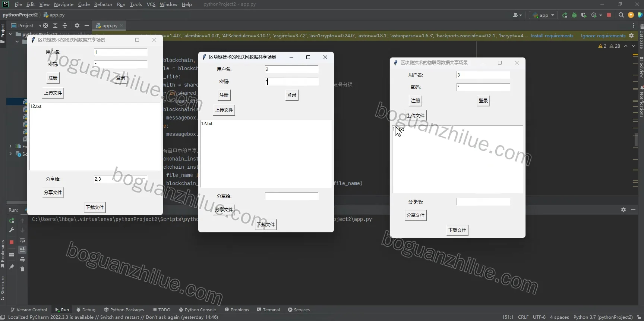Click the Install requirements link
This screenshot has height=321, width=644.
(552, 36)
